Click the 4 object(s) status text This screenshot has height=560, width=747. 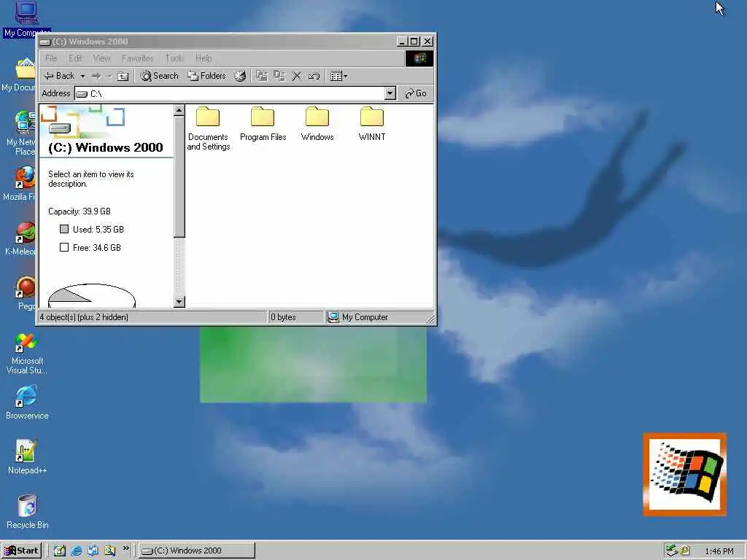(84, 317)
